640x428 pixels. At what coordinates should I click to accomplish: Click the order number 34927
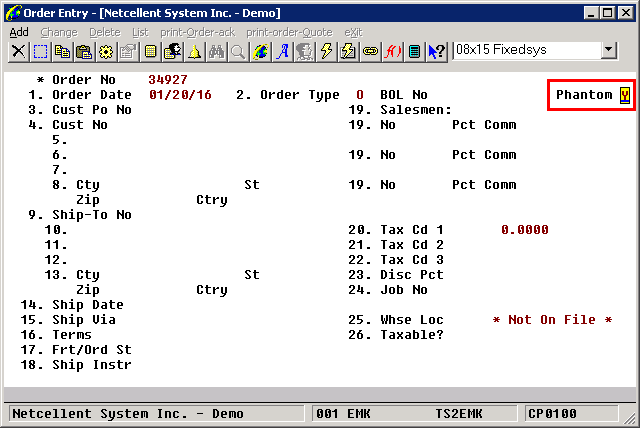(x=168, y=80)
